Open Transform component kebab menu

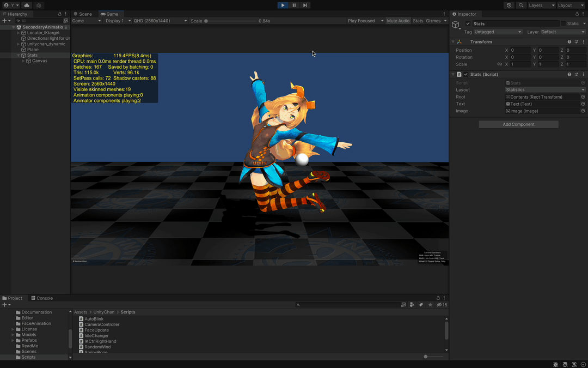tap(583, 41)
